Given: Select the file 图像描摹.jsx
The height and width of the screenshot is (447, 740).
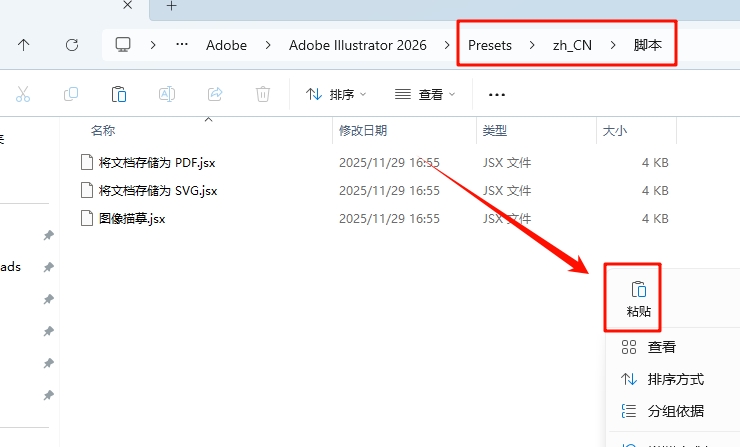Looking at the screenshot, I should [132, 218].
